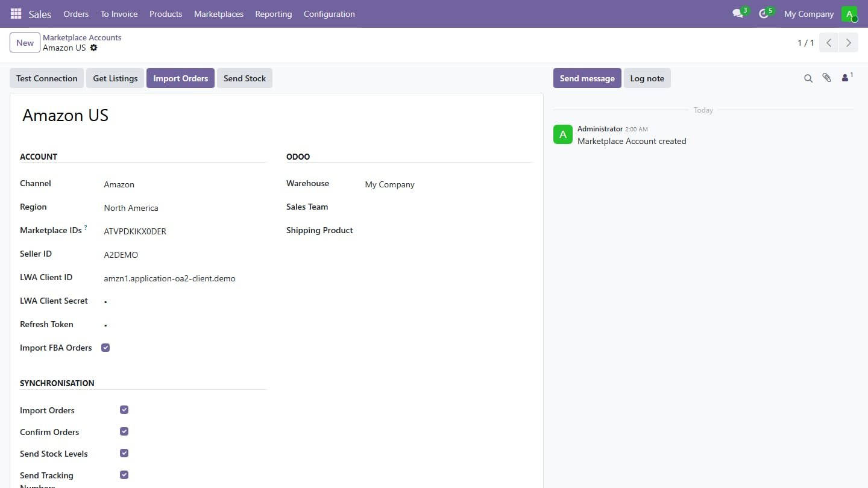
Task: Toggle the Send Tracking Numbers checkbox
Action: (124, 475)
